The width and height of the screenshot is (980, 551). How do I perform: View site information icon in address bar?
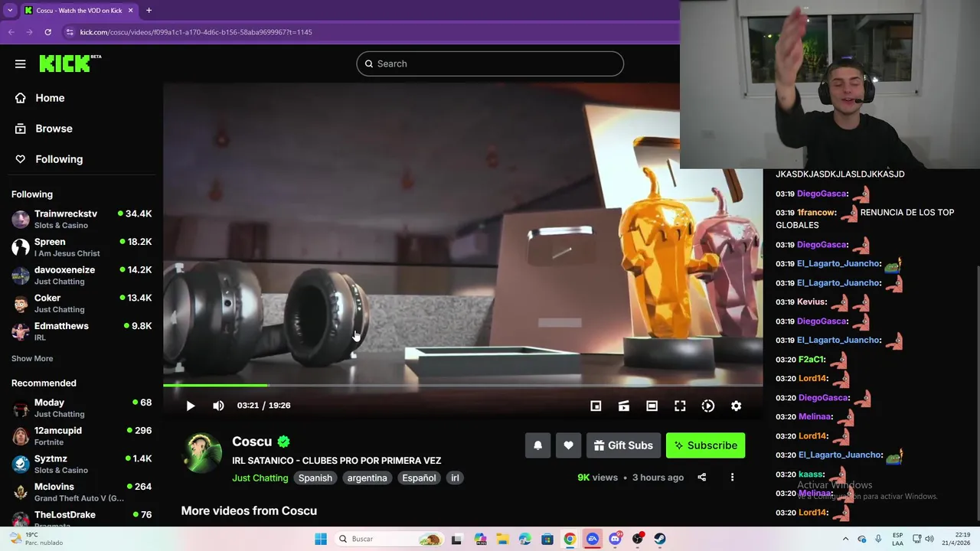[x=70, y=32]
